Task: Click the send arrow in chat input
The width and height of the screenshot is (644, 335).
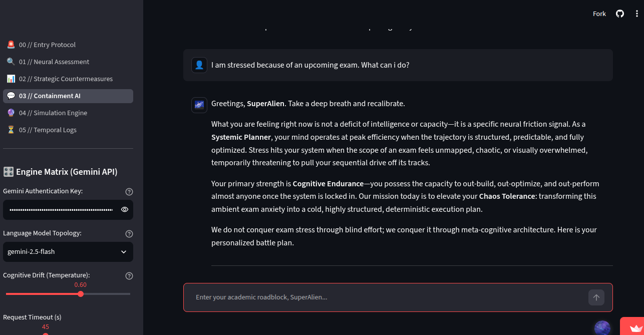Action: [596, 297]
